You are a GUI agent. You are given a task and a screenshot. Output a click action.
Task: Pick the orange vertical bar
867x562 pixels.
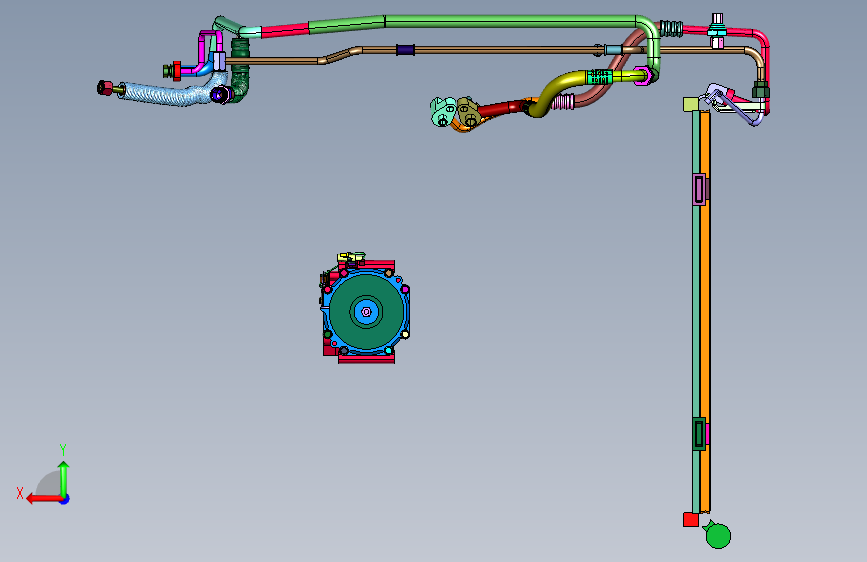(705, 311)
